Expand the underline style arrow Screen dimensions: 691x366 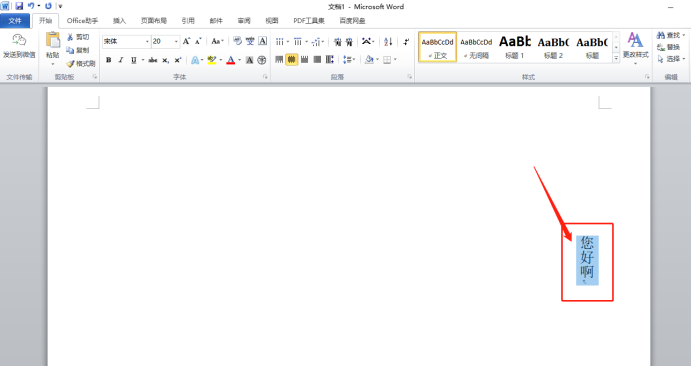point(143,60)
